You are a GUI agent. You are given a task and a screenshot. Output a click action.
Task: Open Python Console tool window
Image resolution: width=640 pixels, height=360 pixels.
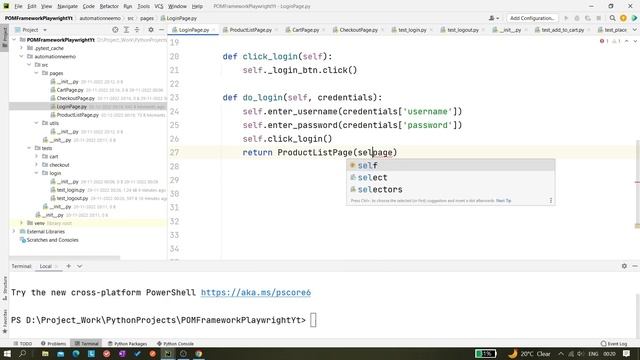[175, 344]
